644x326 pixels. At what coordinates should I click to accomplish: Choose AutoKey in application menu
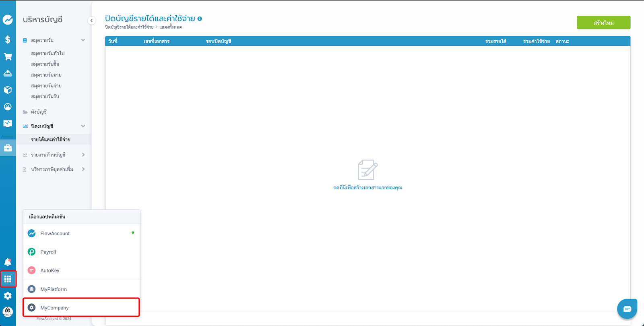coord(50,270)
